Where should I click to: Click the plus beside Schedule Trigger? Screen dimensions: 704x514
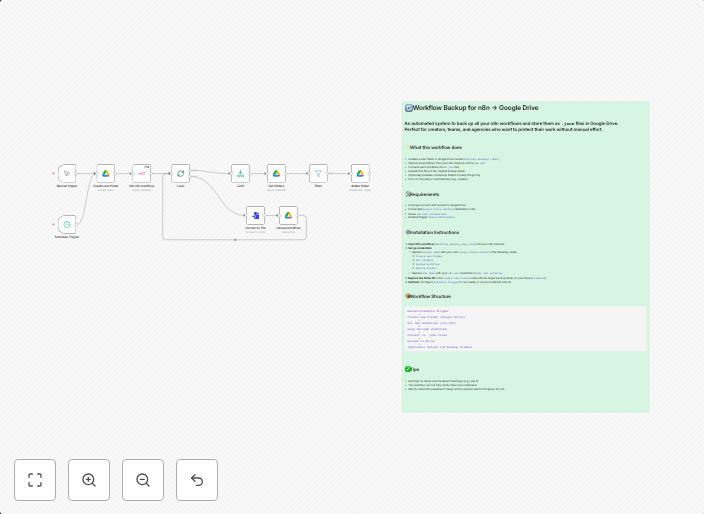click(53, 224)
